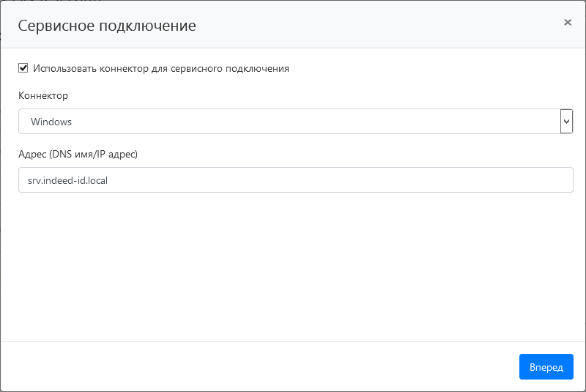Expand connector options via the chevron icon
This screenshot has width=586, height=392.
coord(566,122)
